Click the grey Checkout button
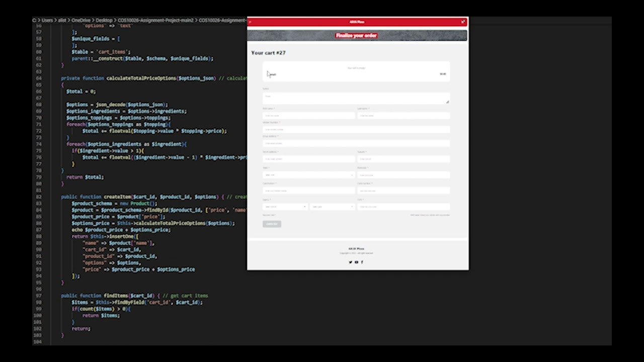This screenshot has height=362, width=644. [272, 224]
